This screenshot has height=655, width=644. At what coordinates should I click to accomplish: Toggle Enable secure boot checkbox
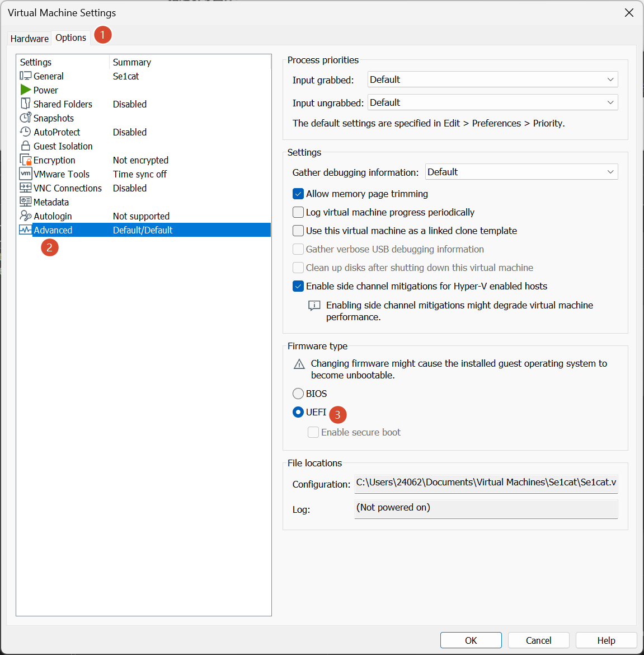(313, 432)
